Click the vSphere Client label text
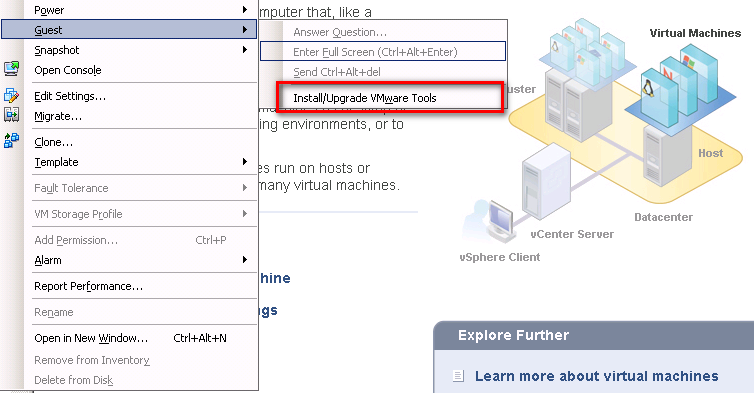Viewport: 754px width, 393px height. (x=500, y=257)
